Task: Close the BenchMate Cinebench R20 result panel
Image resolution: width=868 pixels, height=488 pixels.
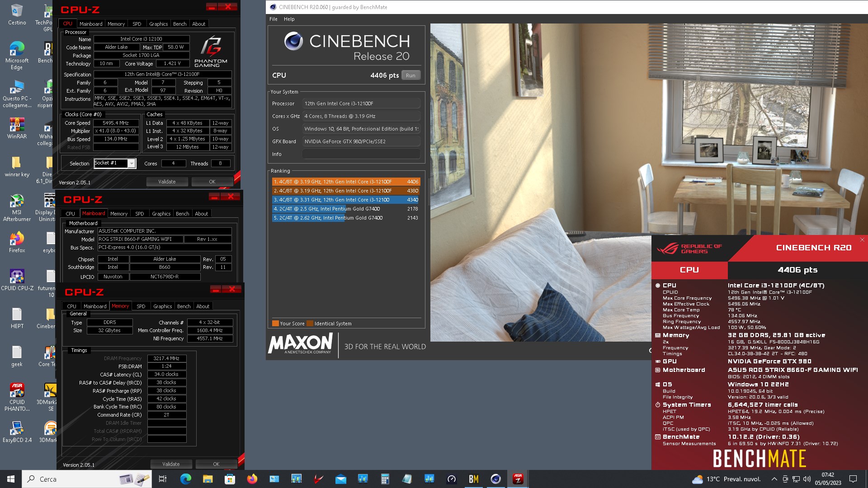Action: point(862,240)
